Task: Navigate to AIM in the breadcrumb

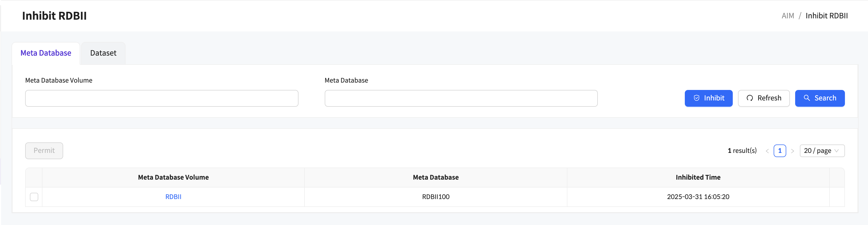Action: coord(788,16)
